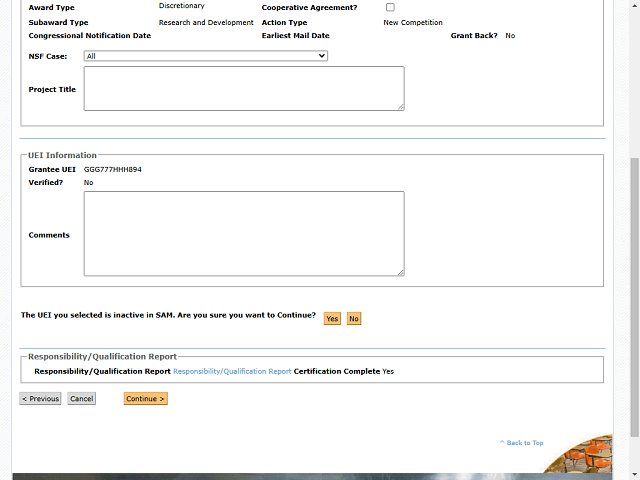Check the Cooperative Agreement checkbox
Viewport: 640px width, 480px height.
[390, 7]
